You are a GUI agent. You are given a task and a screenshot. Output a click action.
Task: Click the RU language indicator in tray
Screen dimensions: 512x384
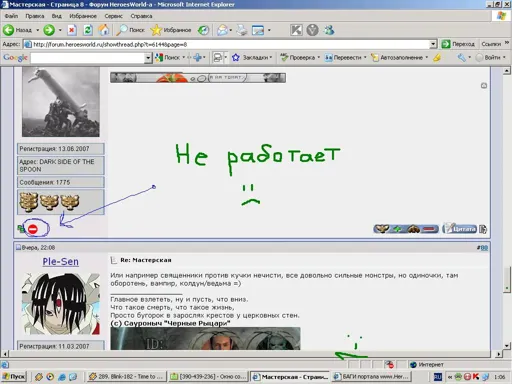[437, 377]
